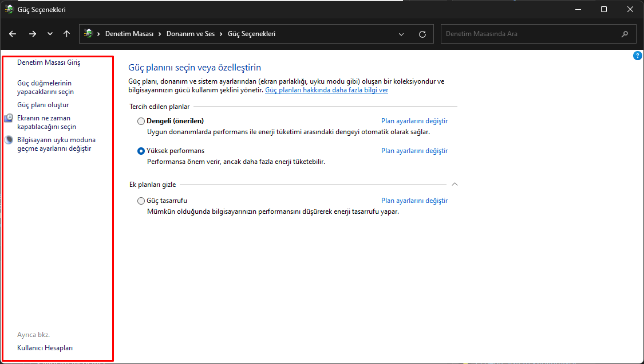Open the help question mark icon
Viewport: 644px width, 364px height.
638,56
